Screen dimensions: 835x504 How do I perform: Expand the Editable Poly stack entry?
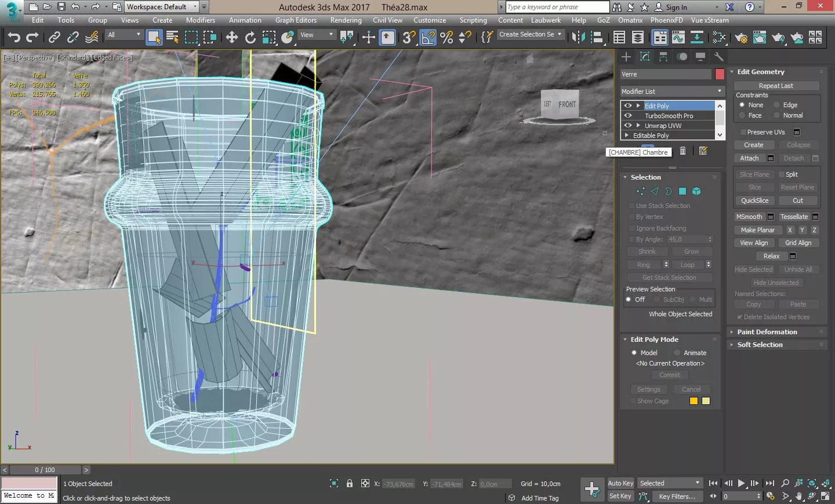click(x=627, y=136)
